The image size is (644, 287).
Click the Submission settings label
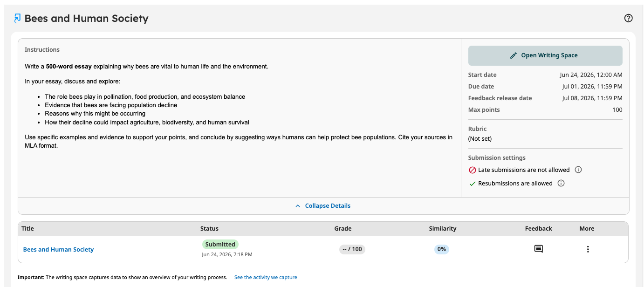[x=497, y=158]
